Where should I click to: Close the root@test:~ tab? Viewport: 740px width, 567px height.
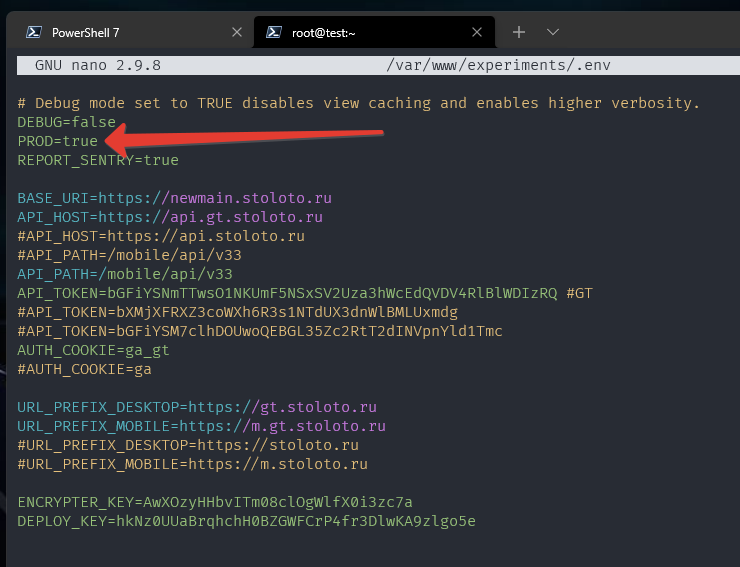click(478, 32)
